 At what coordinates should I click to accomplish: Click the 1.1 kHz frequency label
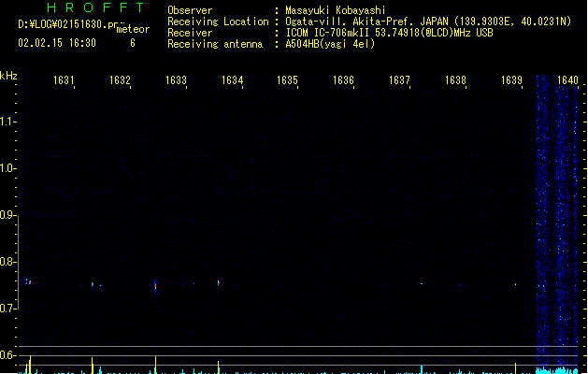(7, 122)
